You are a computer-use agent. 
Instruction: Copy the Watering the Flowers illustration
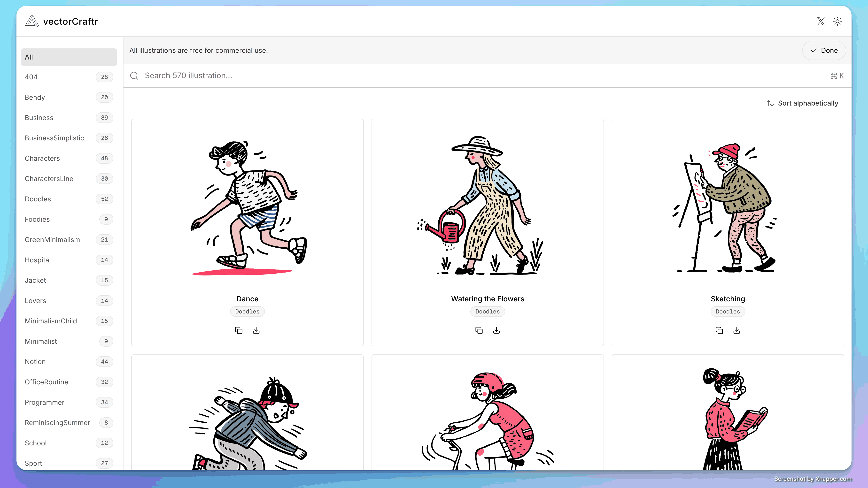[x=479, y=330]
